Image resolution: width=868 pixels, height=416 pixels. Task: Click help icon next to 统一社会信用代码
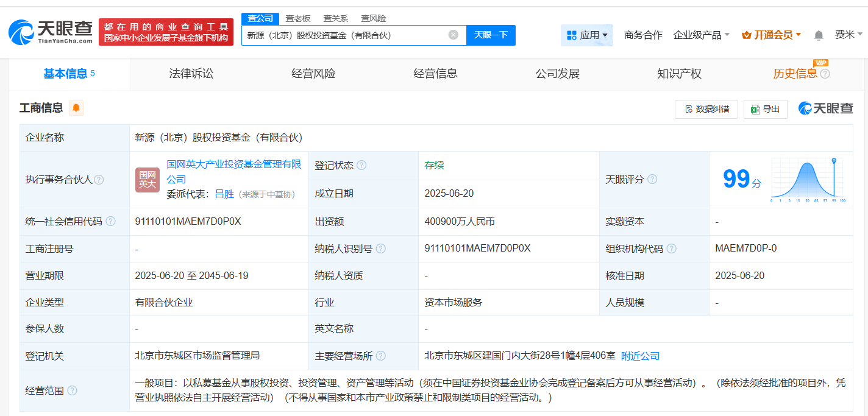[x=110, y=221]
